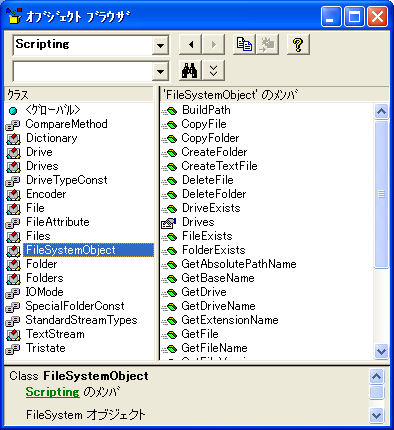Viewport: 394px width, 430px height.
Task: Select the FileSystemObject class
Action: 88,250
